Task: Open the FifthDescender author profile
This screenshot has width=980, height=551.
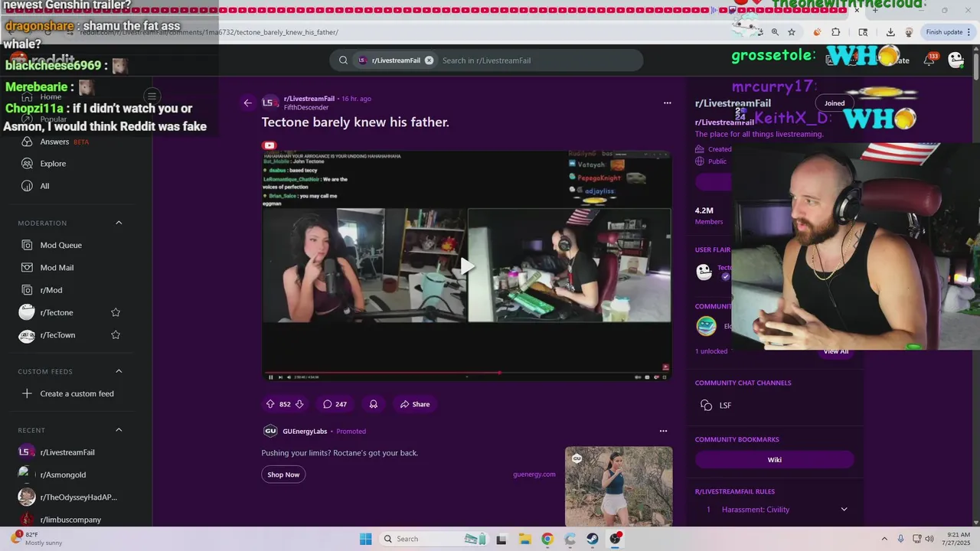Action: coord(305,108)
